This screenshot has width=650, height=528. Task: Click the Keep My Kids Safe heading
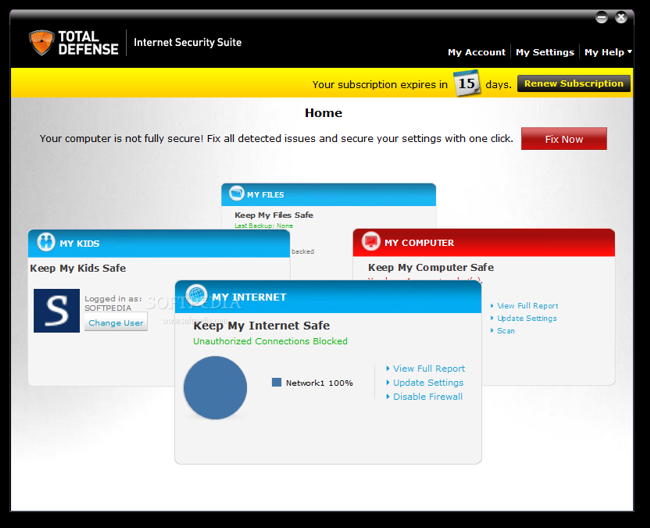(78, 268)
